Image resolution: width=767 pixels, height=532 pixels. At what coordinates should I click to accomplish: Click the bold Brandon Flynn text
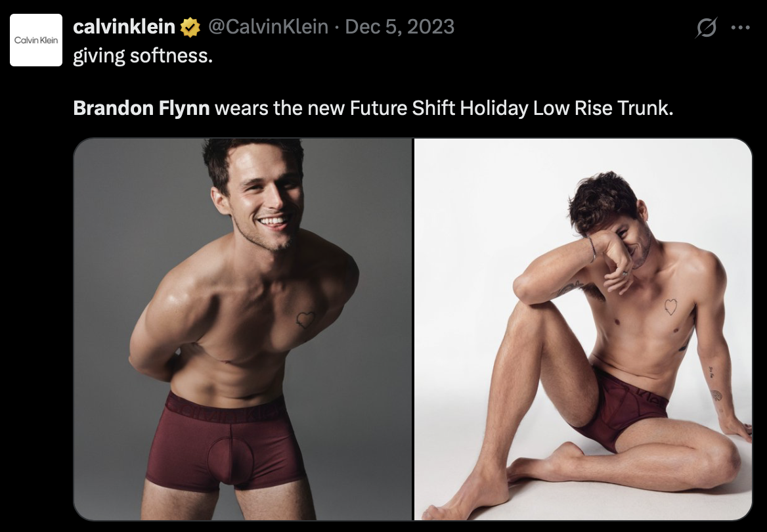pos(141,108)
